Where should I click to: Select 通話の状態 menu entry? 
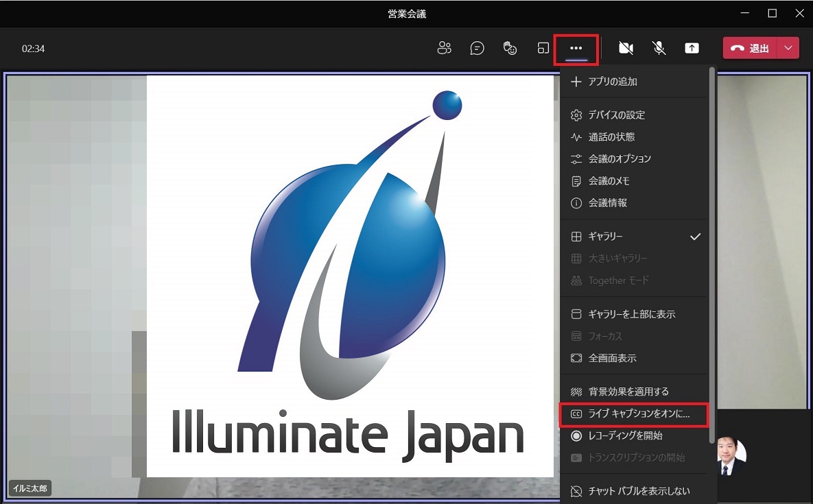pos(633,136)
